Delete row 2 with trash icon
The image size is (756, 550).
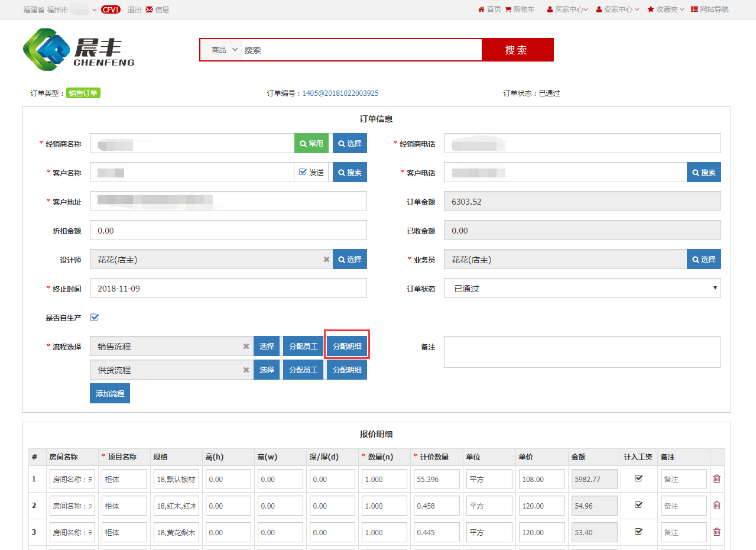pos(716,505)
